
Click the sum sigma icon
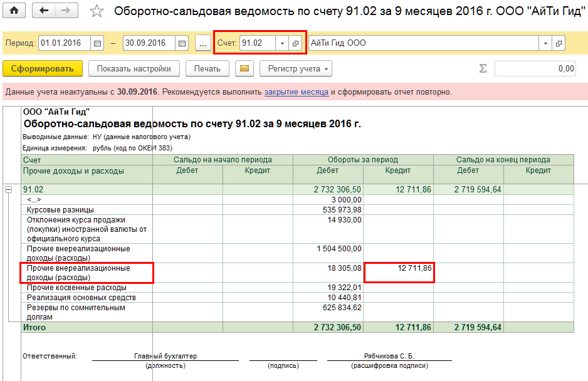(483, 69)
